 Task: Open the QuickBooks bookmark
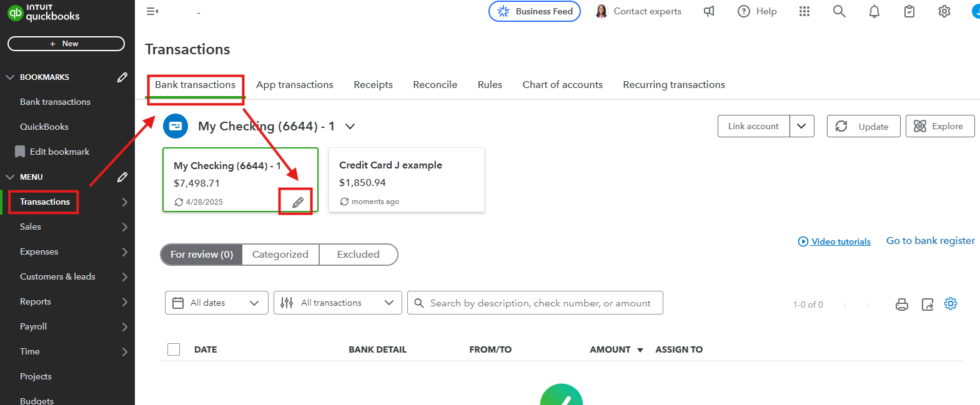(x=44, y=127)
